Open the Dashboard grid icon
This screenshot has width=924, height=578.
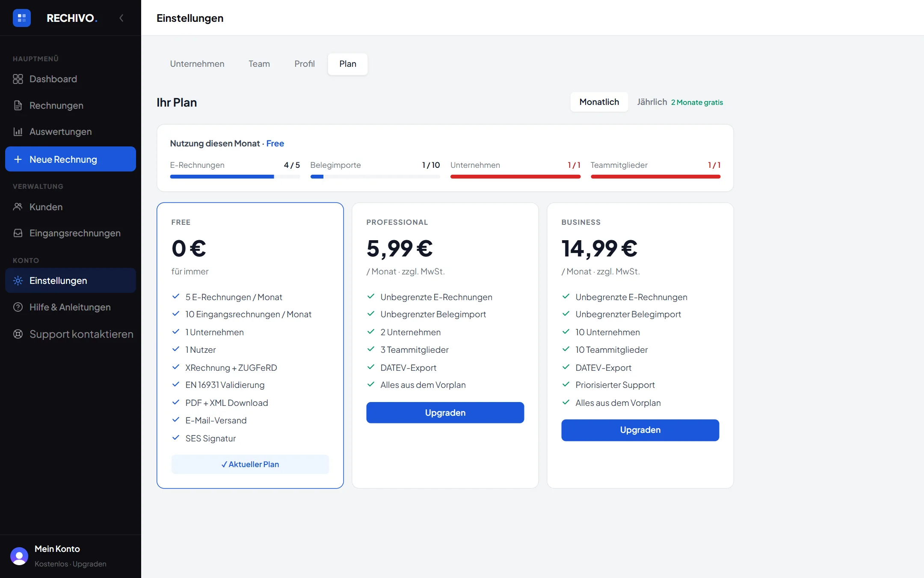18,79
